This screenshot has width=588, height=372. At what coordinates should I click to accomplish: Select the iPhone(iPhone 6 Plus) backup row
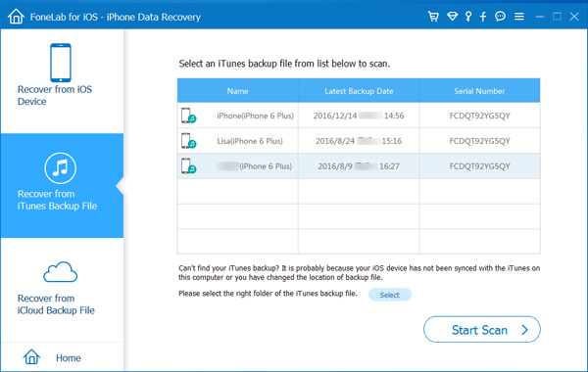359,116
